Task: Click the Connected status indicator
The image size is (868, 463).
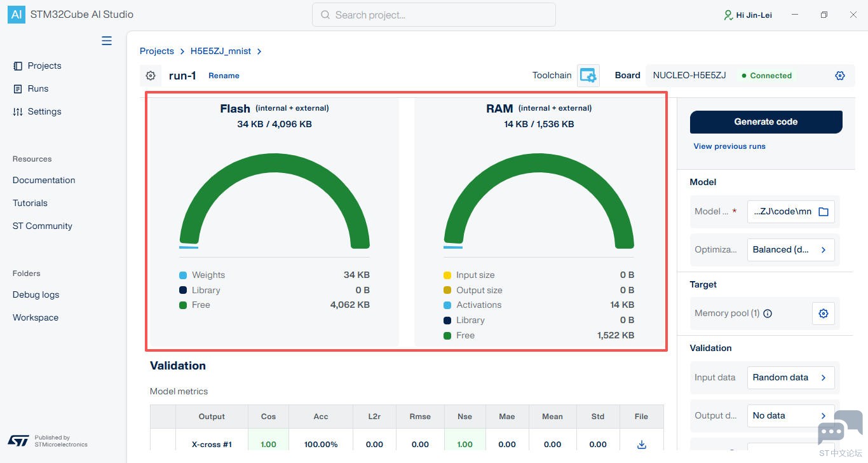Action: 766,76
